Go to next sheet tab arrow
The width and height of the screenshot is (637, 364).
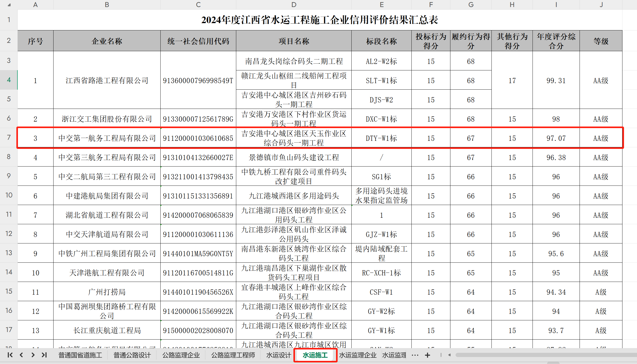click(x=33, y=355)
